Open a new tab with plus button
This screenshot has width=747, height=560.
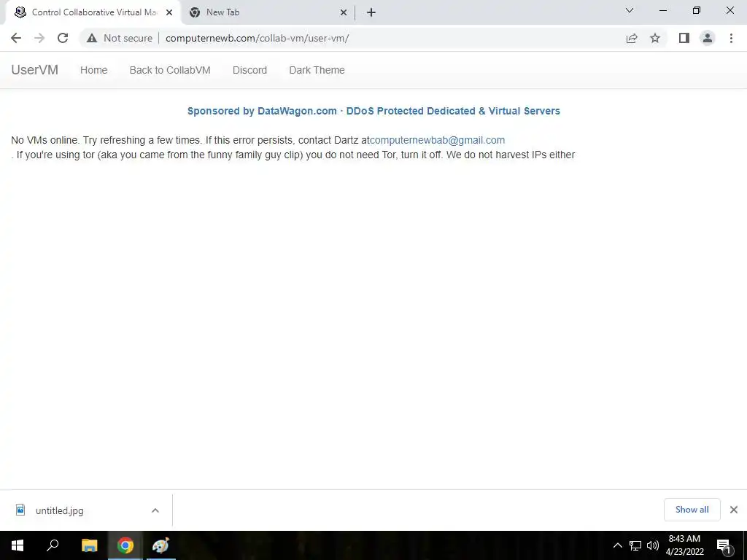(371, 12)
